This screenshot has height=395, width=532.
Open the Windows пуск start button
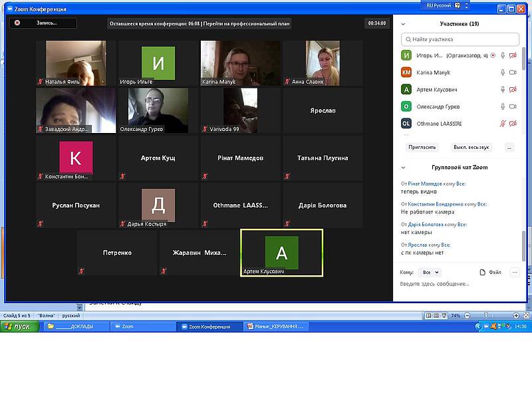point(20,327)
